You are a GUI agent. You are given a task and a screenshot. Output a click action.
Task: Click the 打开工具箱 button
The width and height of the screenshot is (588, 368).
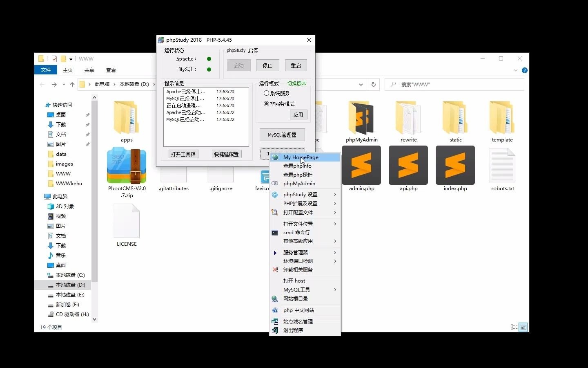(183, 154)
